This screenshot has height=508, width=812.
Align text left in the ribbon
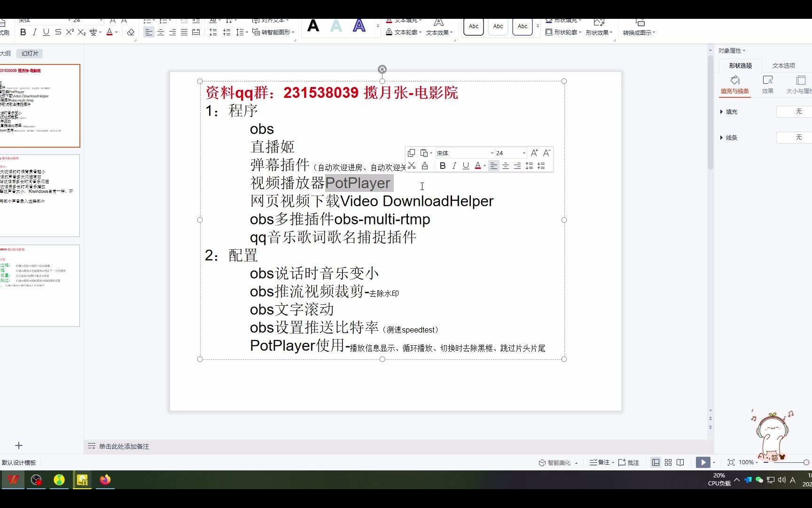point(148,32)
